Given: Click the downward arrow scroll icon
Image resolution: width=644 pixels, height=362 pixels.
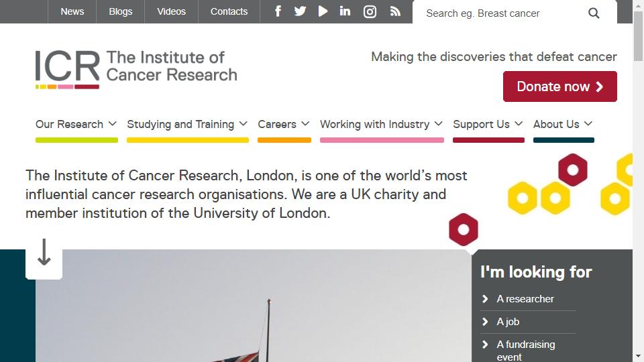Looking at the screenshot, I should click(x=44, y=251).
